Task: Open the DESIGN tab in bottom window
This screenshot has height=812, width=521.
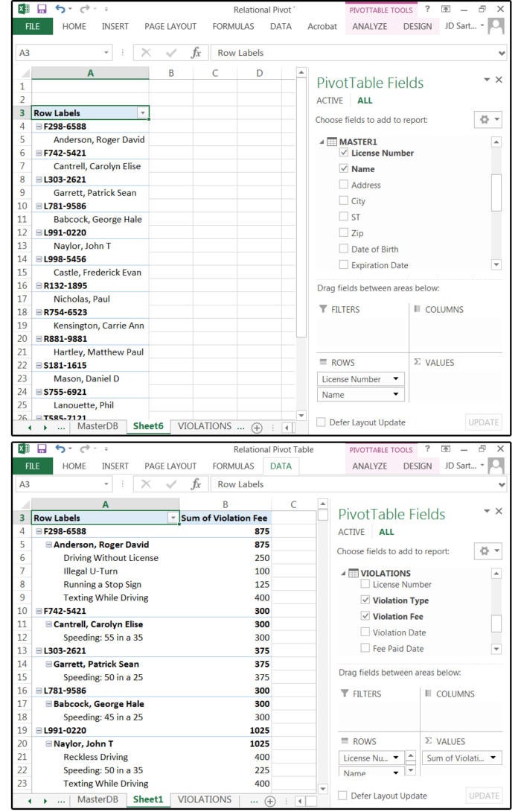Action: [418, 466]
